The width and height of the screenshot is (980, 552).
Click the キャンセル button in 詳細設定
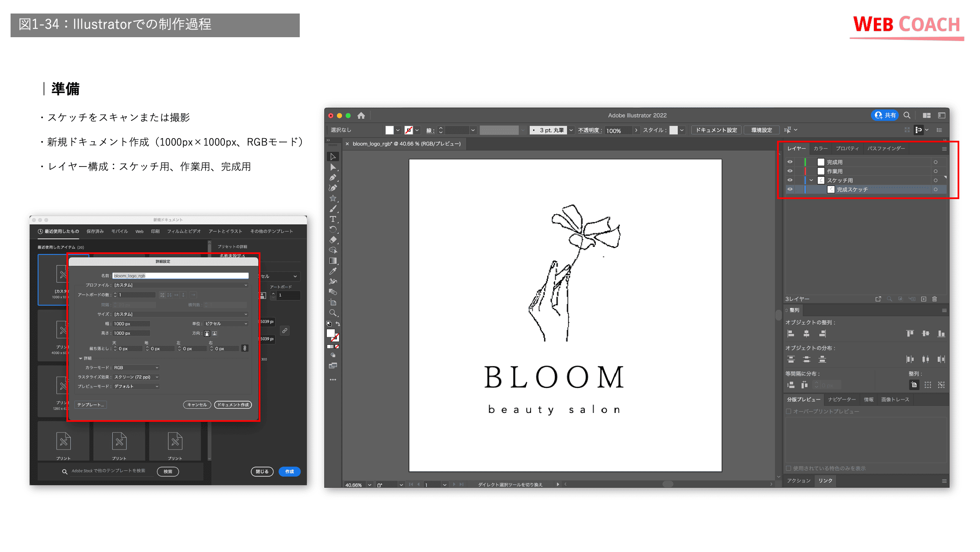tap(197, 405)
